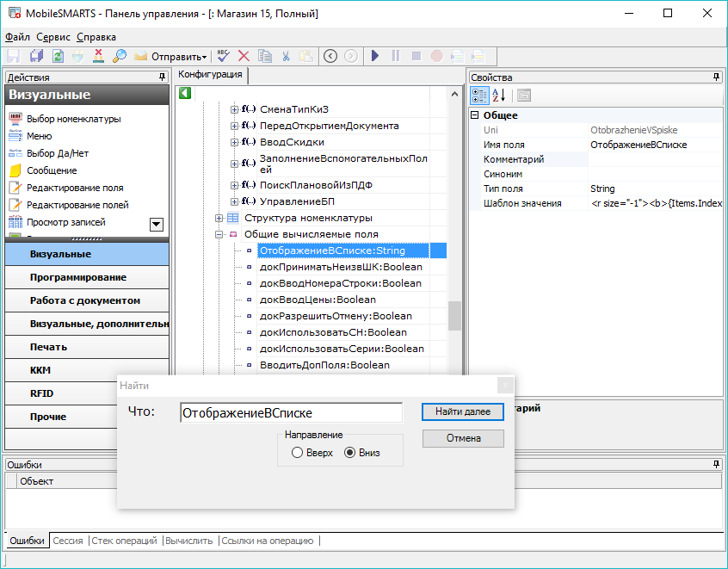Switch to the Сессия tab
Screen dimensions: 728x569
(x=68, y=541)
